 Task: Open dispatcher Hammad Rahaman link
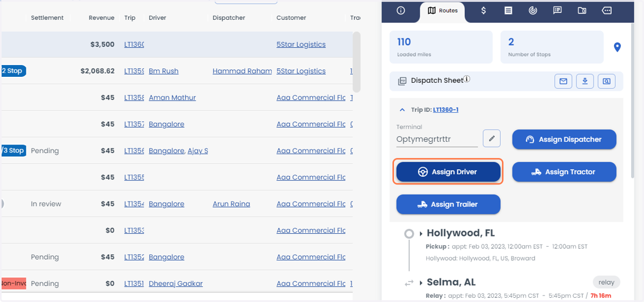[x=242, y=71]
